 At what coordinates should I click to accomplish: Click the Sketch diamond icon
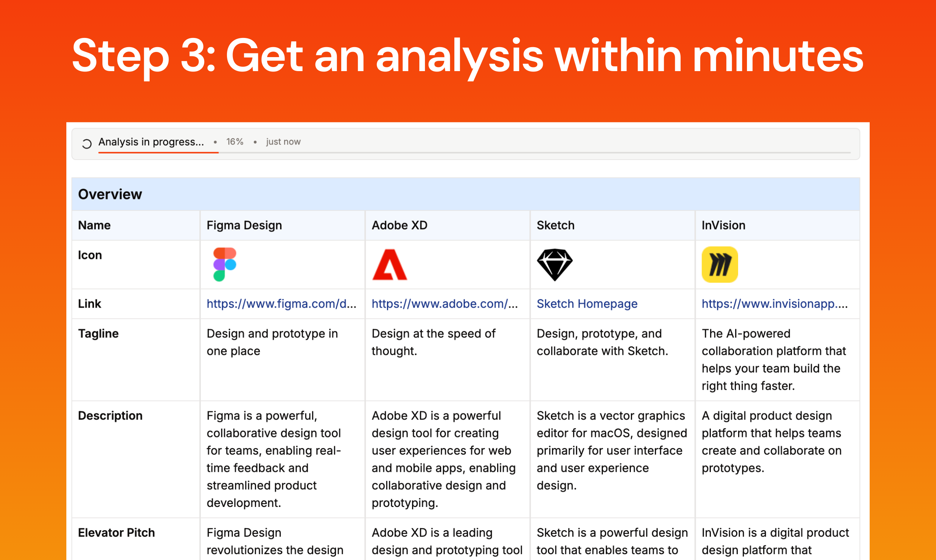pyautogui.click(x=555, y=265)
